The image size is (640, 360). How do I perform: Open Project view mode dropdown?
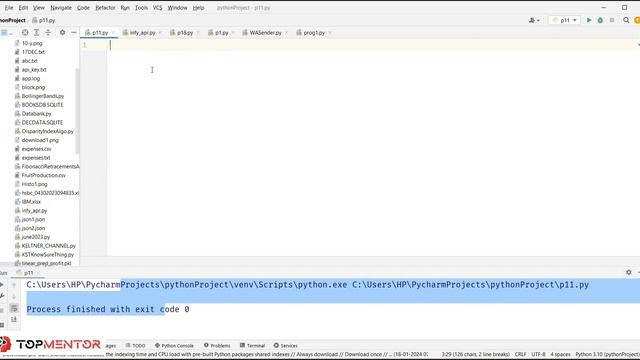pyautogui.click(x=6, y=32)
